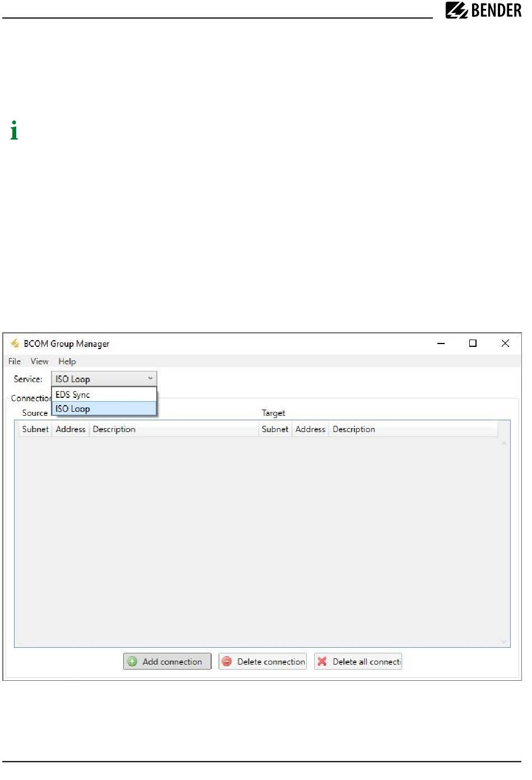The image size is (532, 780).
Task: Maximize the BCOM Group Manager window
Action: (x=473, y=343)
